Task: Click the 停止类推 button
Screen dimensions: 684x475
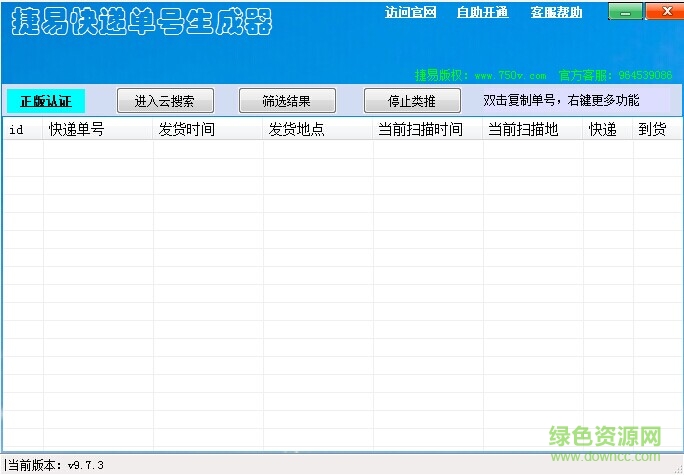Action: coord(412,101)
